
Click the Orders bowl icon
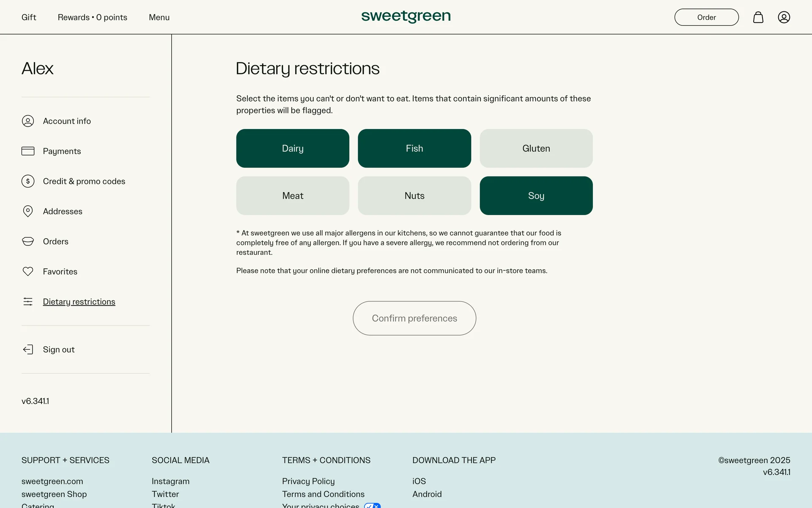(28, 241)
